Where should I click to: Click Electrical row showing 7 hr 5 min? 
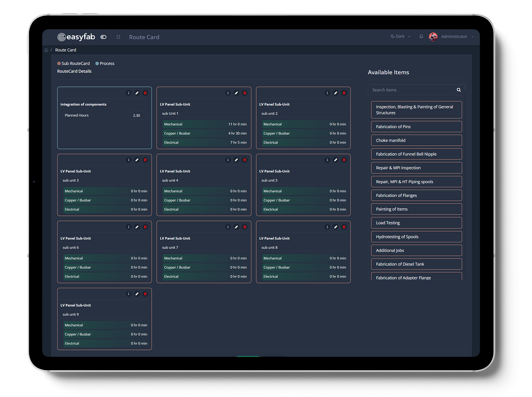click(x=205, y=143)
